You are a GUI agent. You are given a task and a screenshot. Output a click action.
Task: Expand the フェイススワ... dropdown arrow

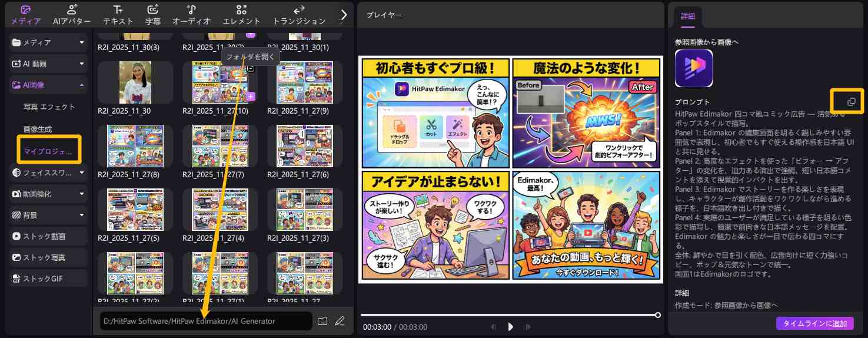(82, 173)
